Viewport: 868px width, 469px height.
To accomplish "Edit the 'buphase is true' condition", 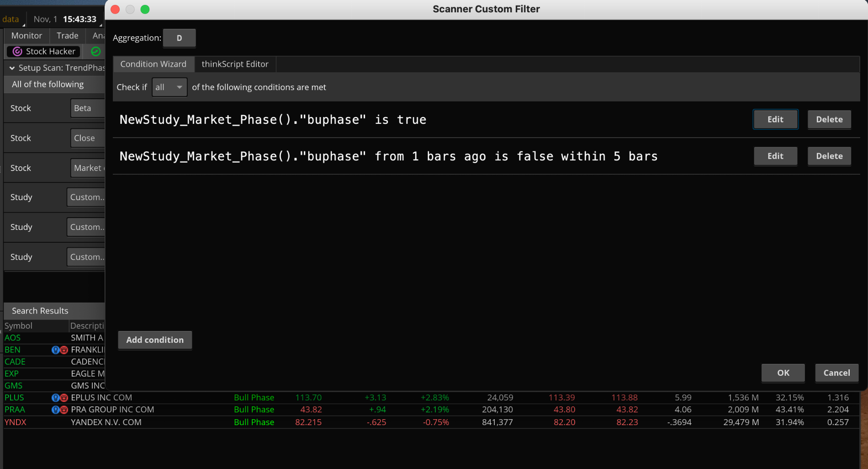I will [775, 119].
